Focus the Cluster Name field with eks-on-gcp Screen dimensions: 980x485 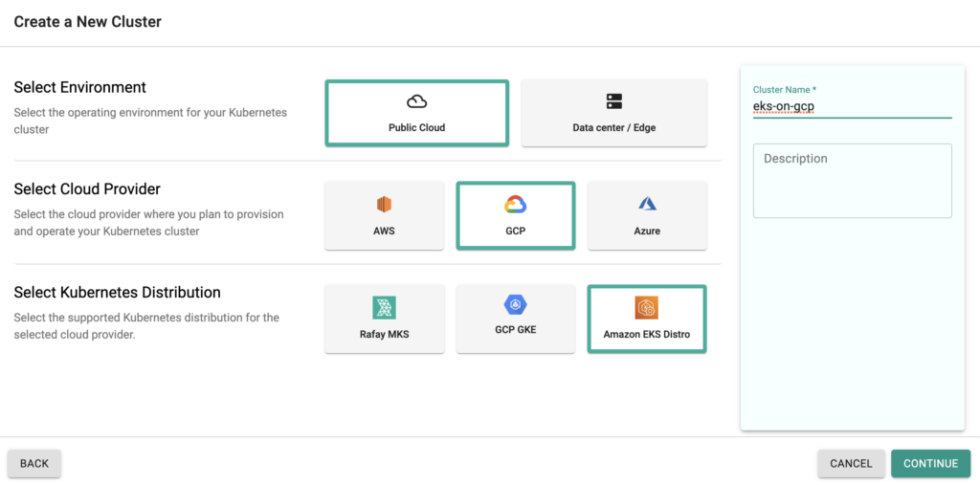coord(853,107)
